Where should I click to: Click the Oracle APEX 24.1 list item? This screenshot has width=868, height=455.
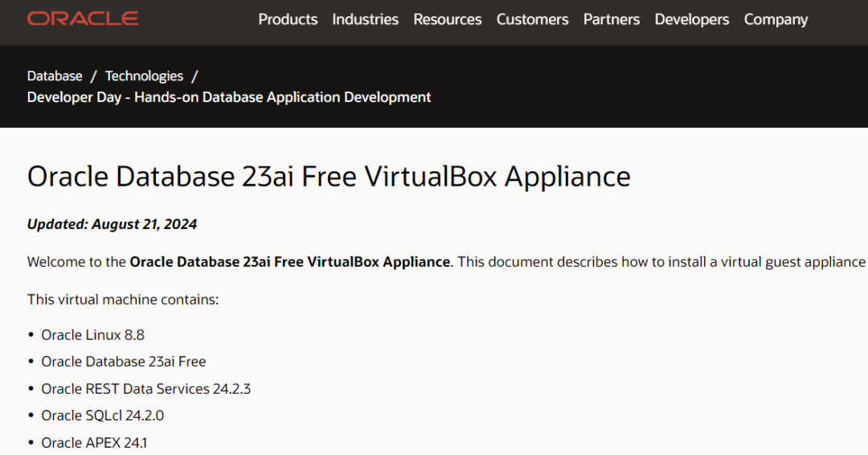94,443
